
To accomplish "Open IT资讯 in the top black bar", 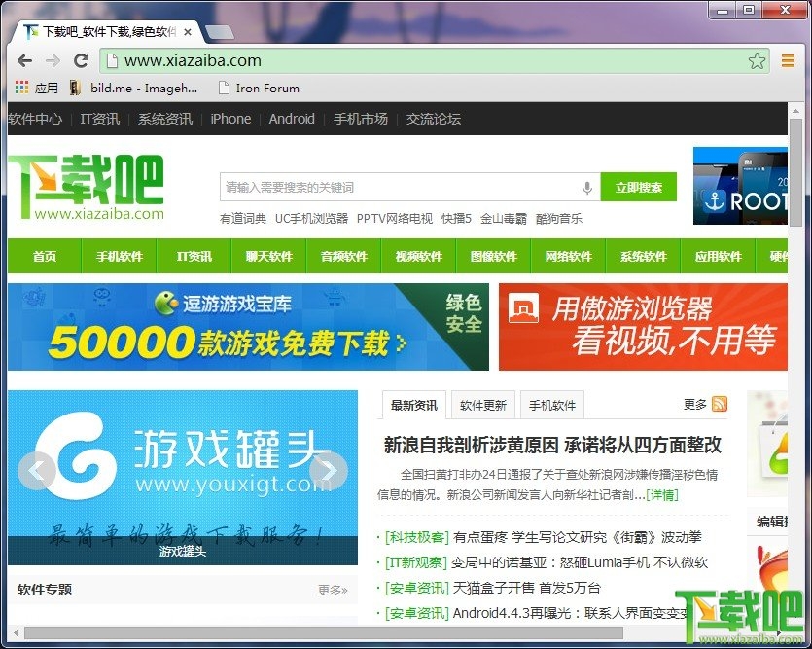I will 100,119.
